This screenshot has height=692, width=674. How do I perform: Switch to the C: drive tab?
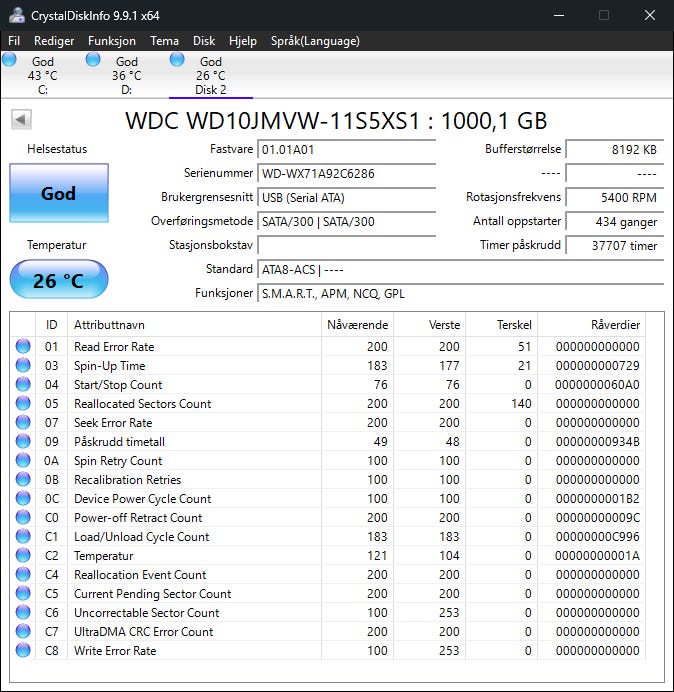42,75
